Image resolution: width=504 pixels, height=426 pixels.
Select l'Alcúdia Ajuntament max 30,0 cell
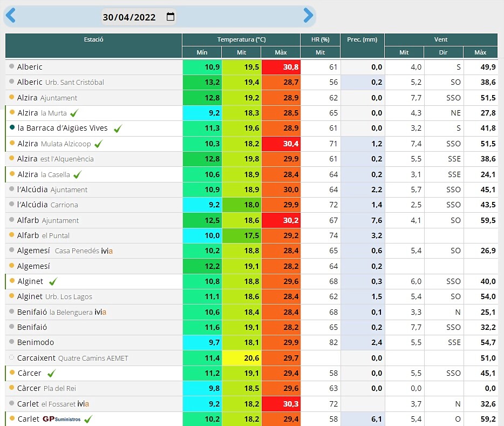coord(281,190)
